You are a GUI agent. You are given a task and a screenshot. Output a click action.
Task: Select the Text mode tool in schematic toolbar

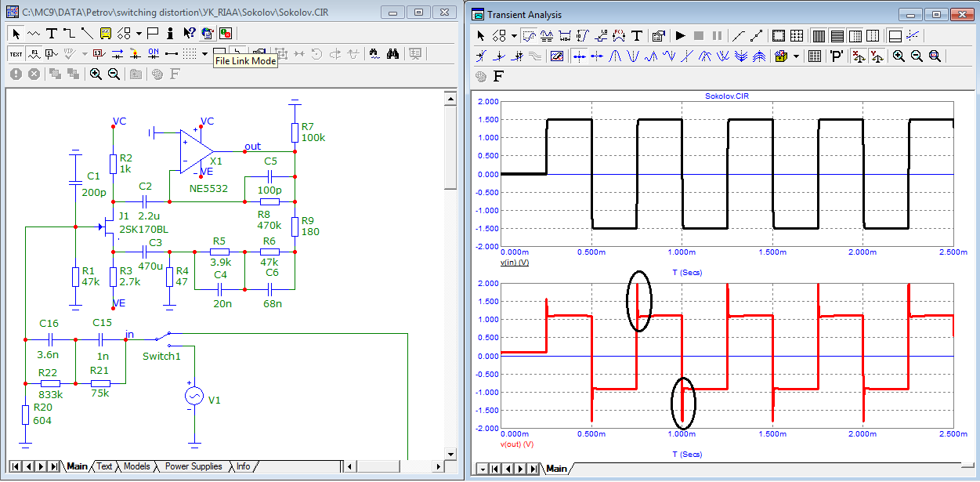(x=52, y=33)
